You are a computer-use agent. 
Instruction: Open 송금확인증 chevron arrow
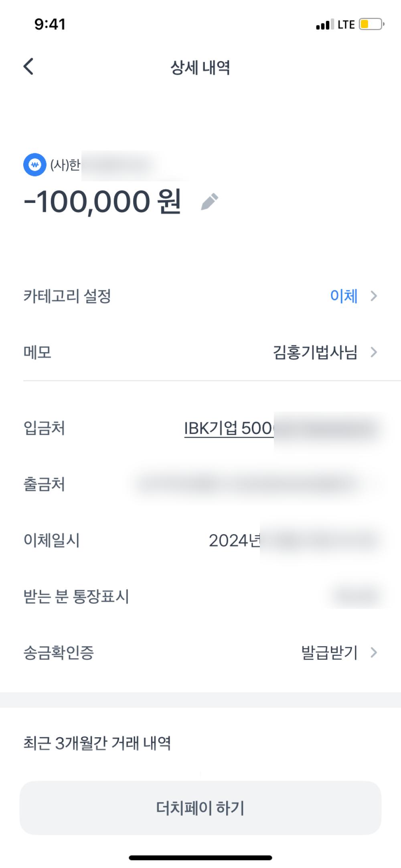click(374, 653)
